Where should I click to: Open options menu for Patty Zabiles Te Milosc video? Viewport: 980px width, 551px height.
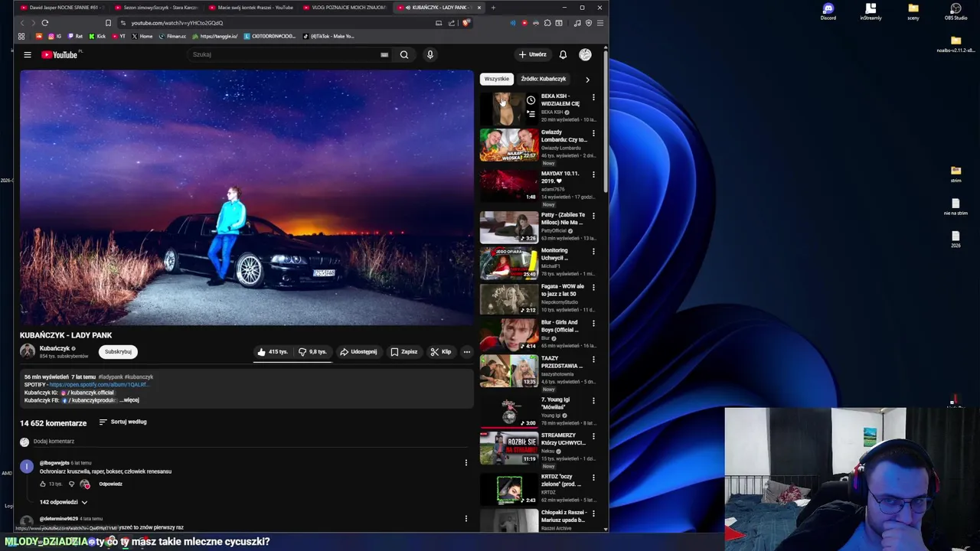(593, 216)
